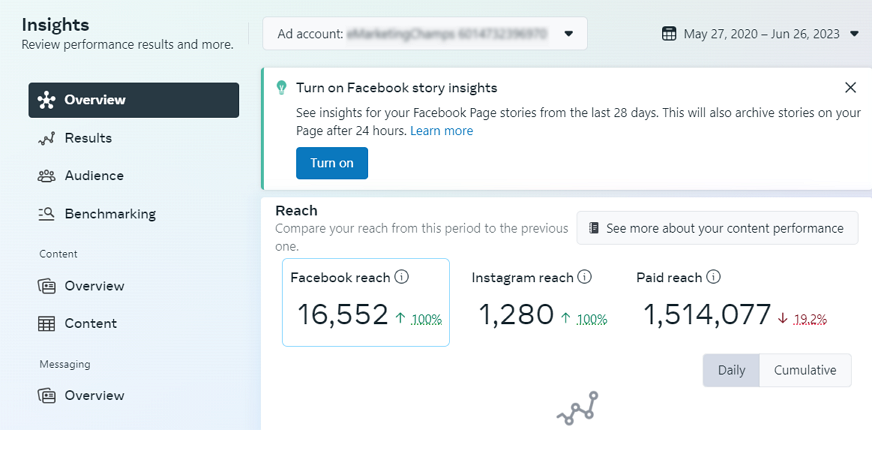The image size is (872, 449).
Task: Open the Ad account dropdown
Action: point(569,34)
